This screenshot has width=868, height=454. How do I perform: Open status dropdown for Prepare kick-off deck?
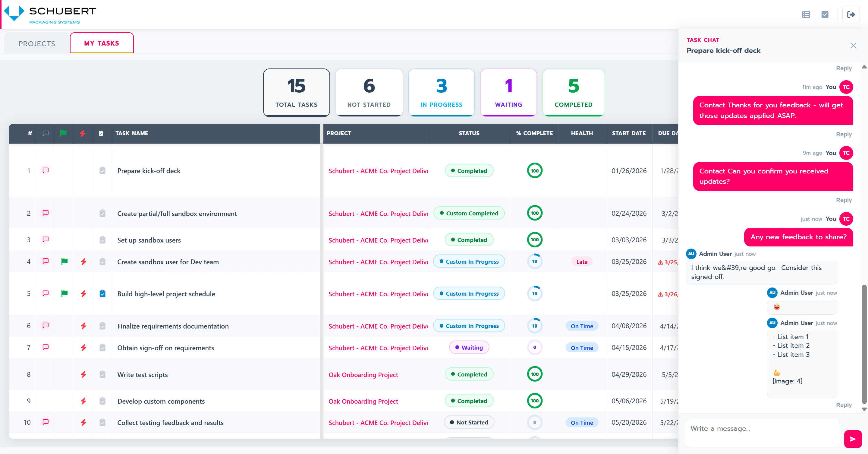469,171
